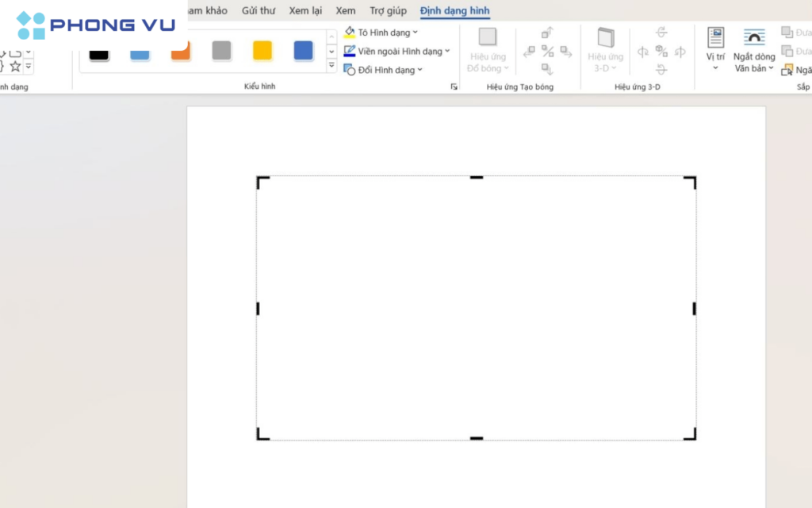Click the Hiệu ứng 3-D icon
812x508 pixels.
coord(606,37)
